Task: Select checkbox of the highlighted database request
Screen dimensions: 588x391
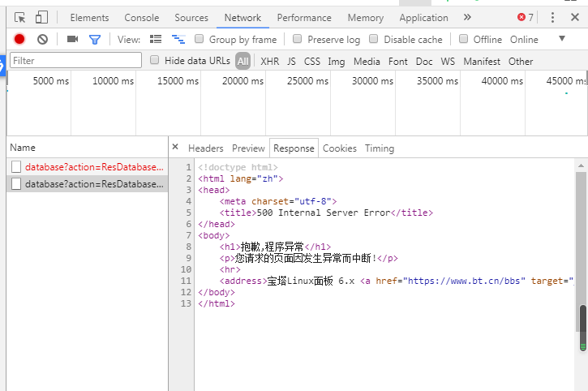Action: 16,184
